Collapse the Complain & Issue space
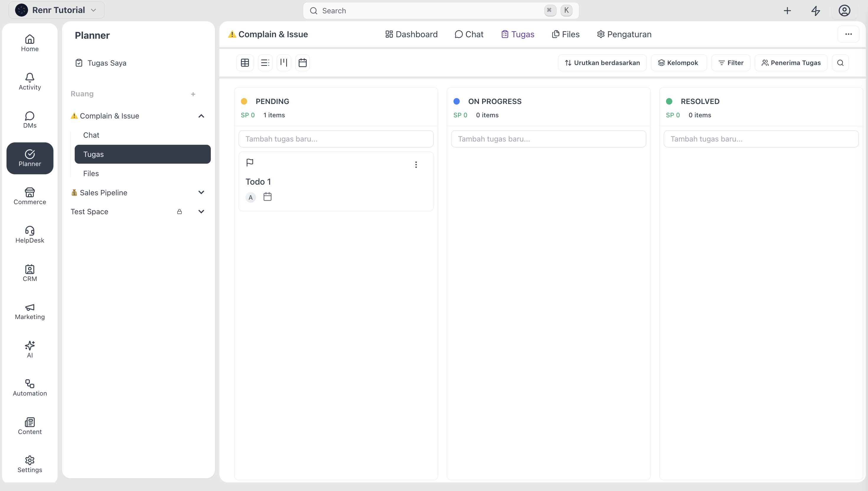This screenshot has height=491, width=868. 201,116
